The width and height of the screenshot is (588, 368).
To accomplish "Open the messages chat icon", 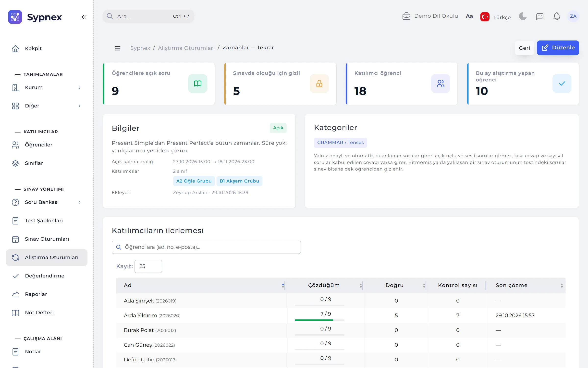I will pos(540,16).
